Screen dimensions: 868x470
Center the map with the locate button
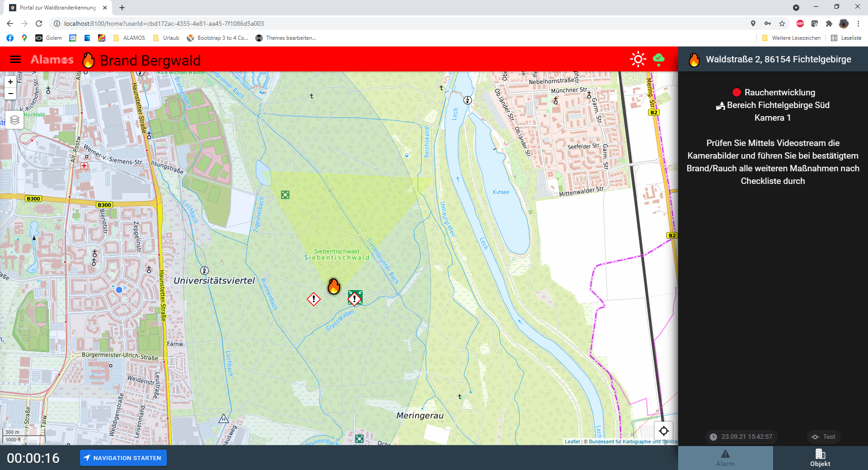click(664, 431)
